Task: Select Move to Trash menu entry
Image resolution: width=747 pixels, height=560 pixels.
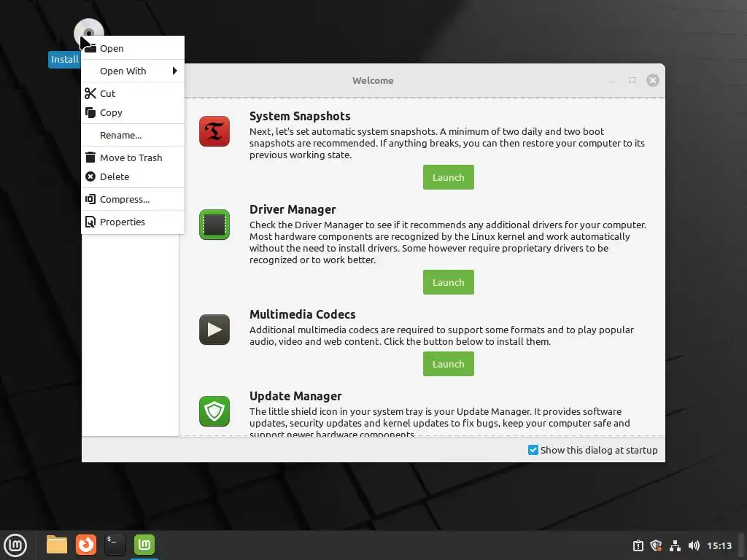Action: [133, 157]
